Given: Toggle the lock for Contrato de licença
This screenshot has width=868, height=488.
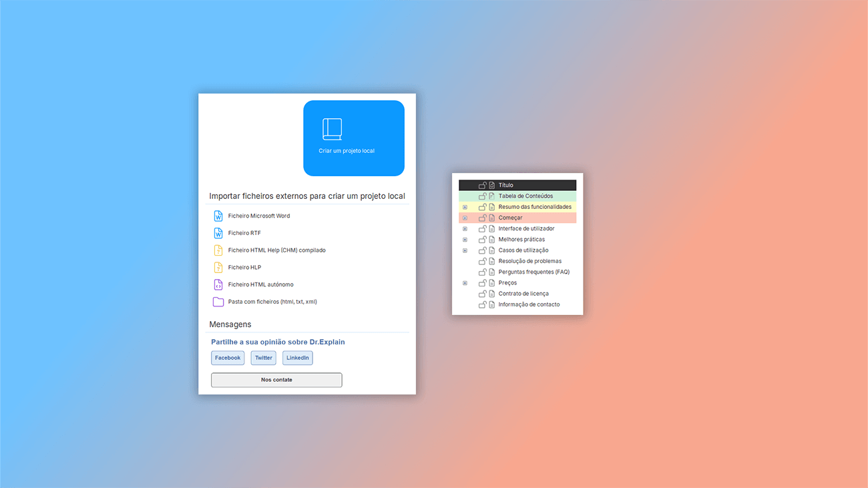Looking at the screenshot, I should click(482, 294).
